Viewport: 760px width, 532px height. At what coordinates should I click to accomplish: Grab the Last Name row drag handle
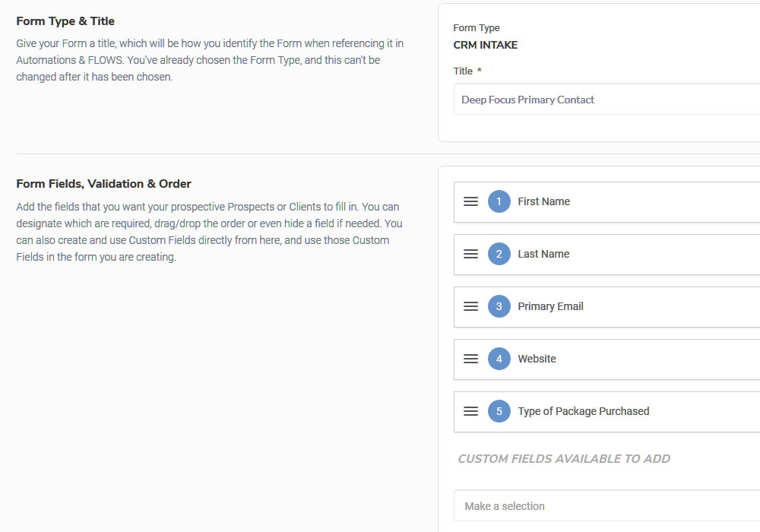[470, 254]
